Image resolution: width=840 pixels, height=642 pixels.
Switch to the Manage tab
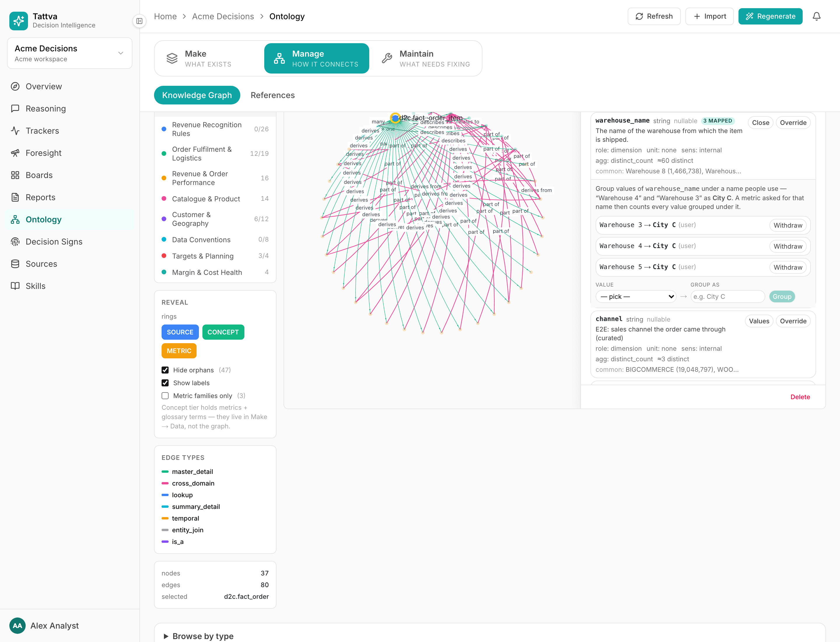316,58
